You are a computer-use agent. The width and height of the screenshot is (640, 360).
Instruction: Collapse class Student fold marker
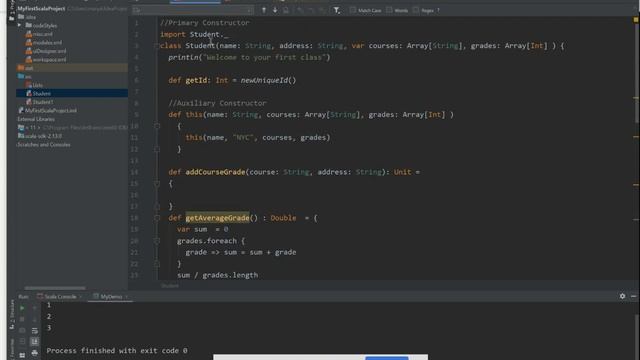pyautogui.click(x=157, y=46)
